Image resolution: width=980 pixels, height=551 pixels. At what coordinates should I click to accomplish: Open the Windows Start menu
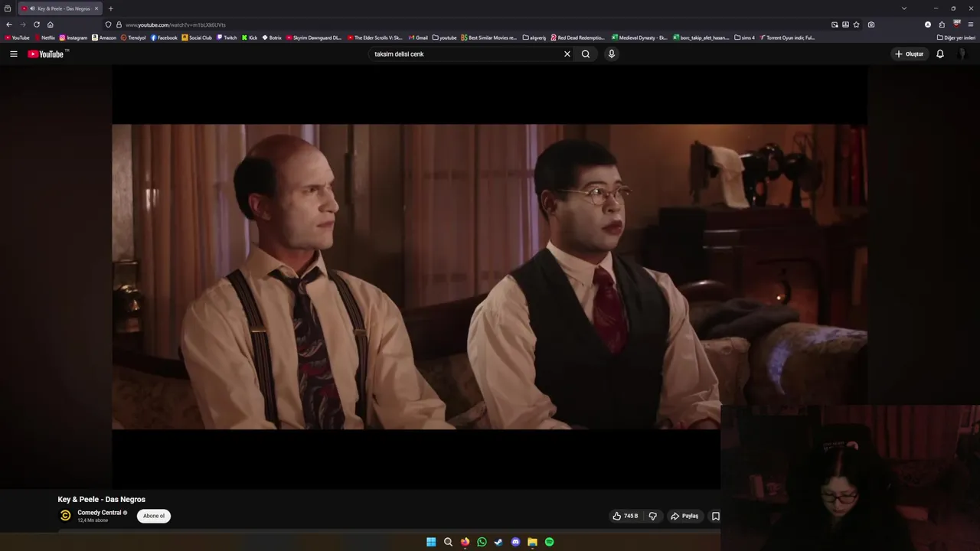431,542
